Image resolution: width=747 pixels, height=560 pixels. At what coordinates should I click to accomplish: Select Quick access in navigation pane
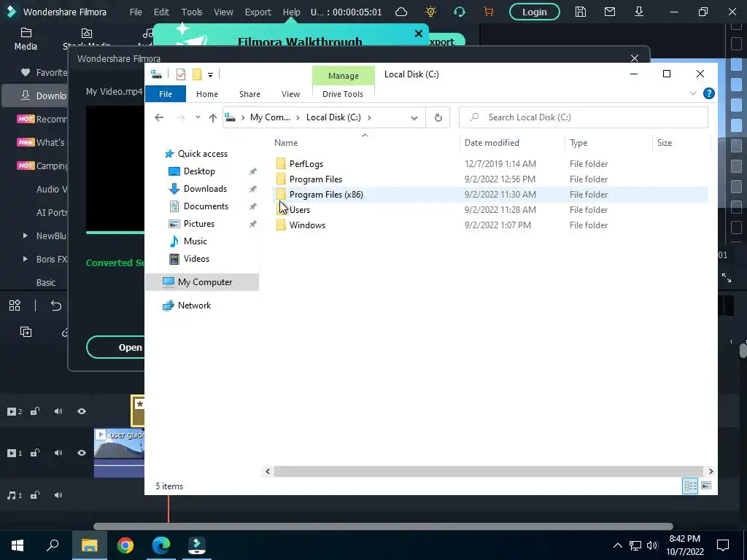[203, 154]
